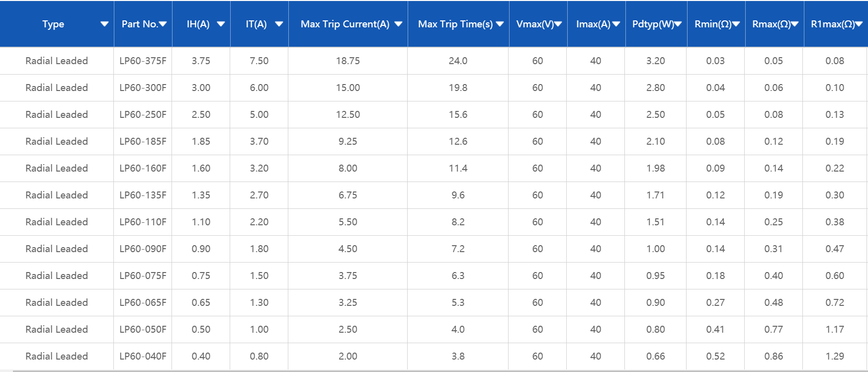Open Max Trip Time(s) dropdown arrow
Image resolution: width=868 pixels, height=372 pixels.
(x=500, y=24)
